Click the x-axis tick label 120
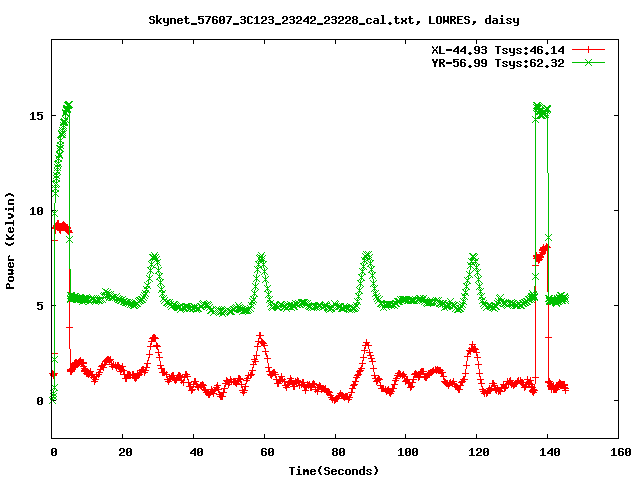The height and width of the screenshot is (480, 640). pos(478,452)
